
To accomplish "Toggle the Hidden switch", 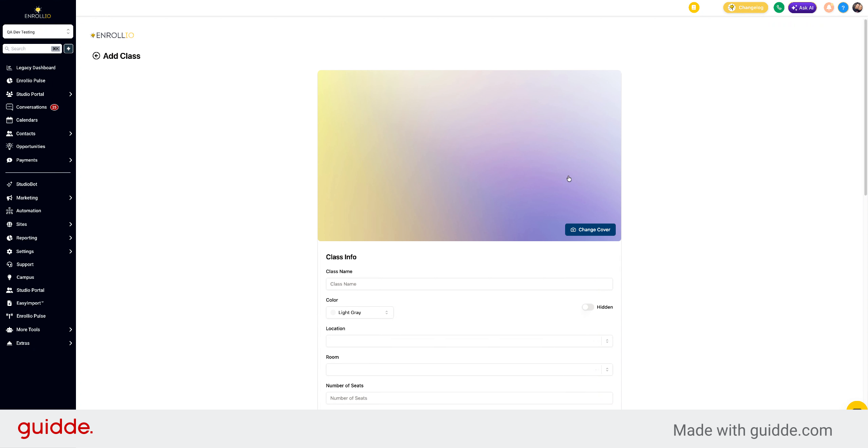I will tap(588, 307).
